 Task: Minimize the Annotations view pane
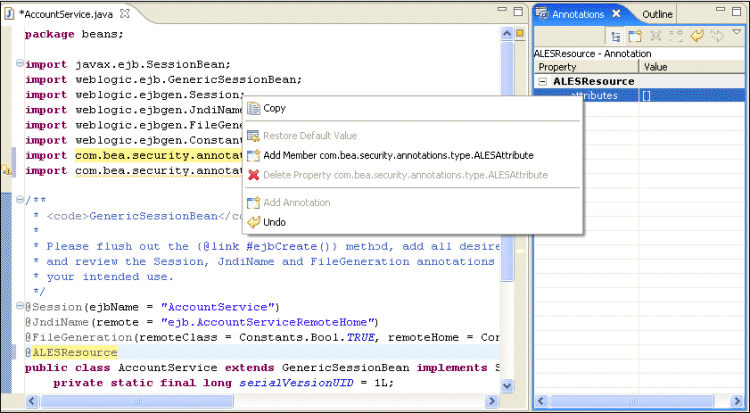pyautogui.click(x=720, y=9)
